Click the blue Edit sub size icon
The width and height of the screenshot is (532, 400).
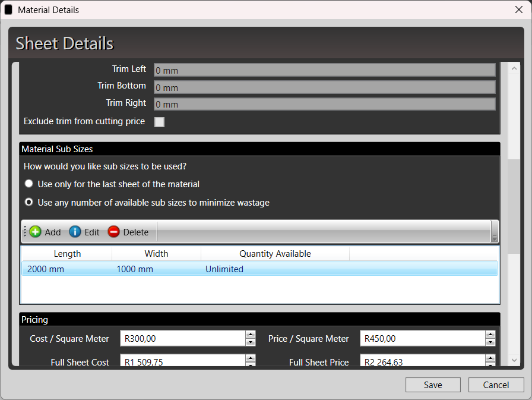coord(75,232)
